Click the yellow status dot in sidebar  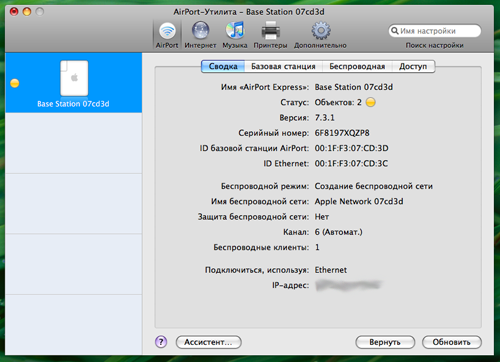(x=15, y=83)
